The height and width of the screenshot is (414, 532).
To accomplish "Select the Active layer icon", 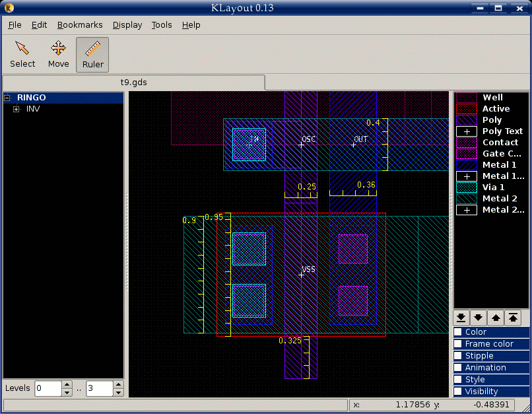I will pos(467,109).
